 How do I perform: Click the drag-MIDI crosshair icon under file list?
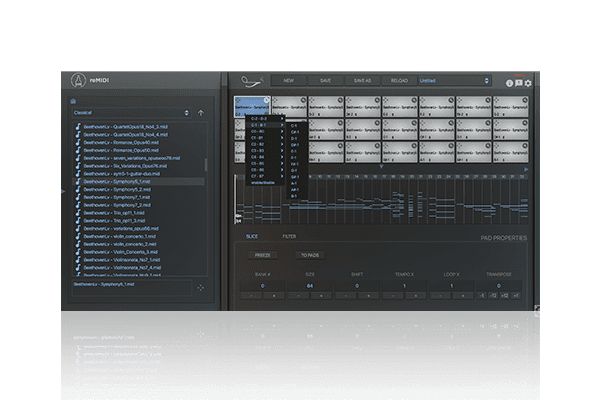[199, 288]
